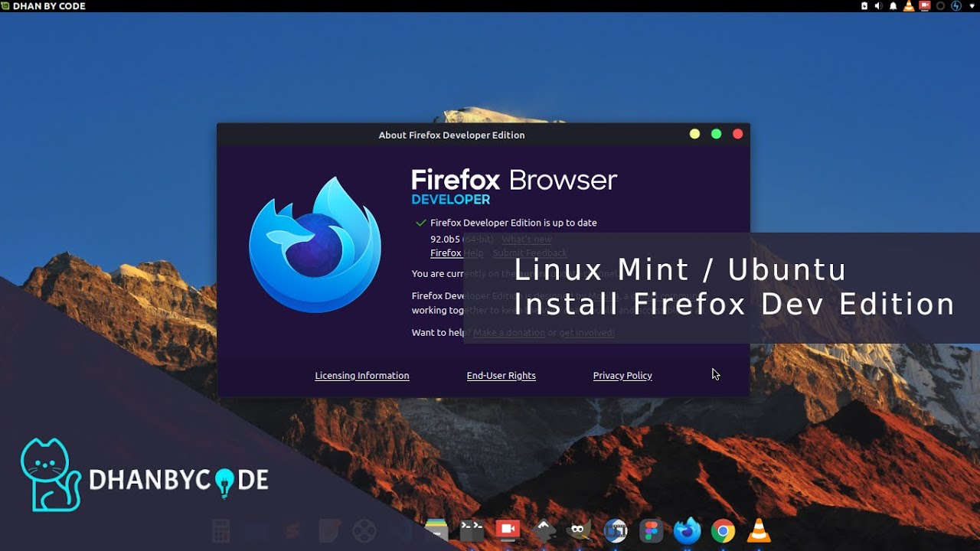Launch the terminal from the dock
980x551 pixels.
pyautogui.click(x=472, y=530)
